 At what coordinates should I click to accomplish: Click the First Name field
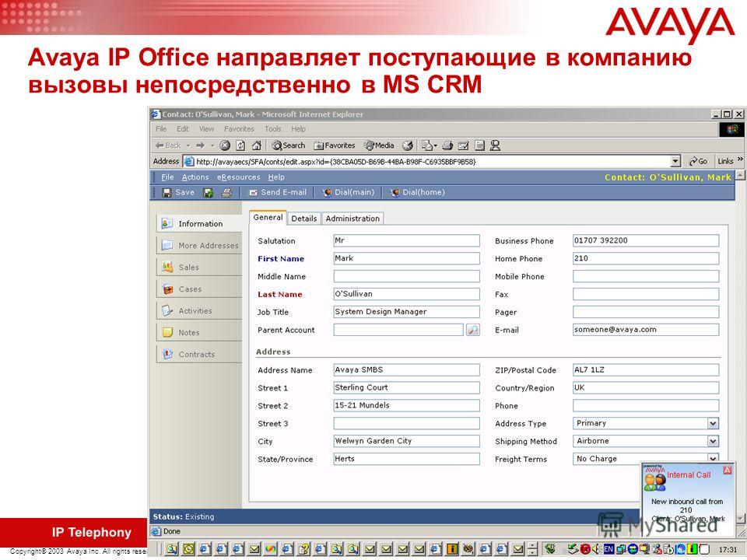406,258
